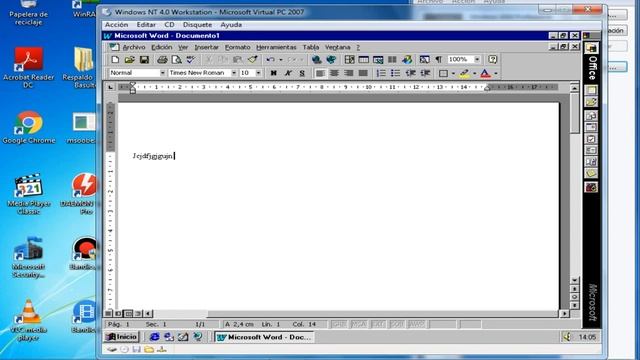Open the Edición menu
Screen dimensions: 640x360
pos(162,47)
